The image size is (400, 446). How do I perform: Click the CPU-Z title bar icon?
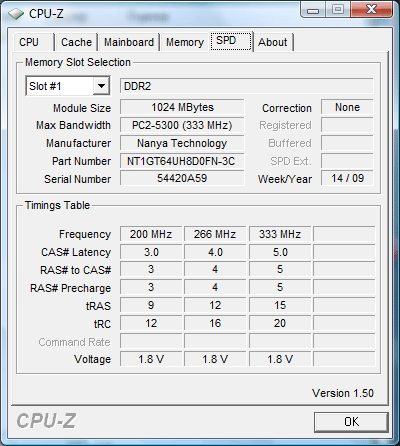[16, 14]
